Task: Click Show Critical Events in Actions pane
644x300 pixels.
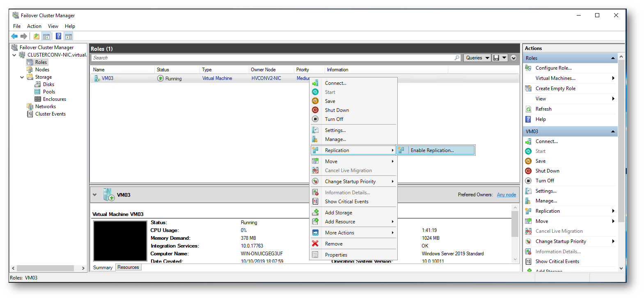Action: point(557,261)
